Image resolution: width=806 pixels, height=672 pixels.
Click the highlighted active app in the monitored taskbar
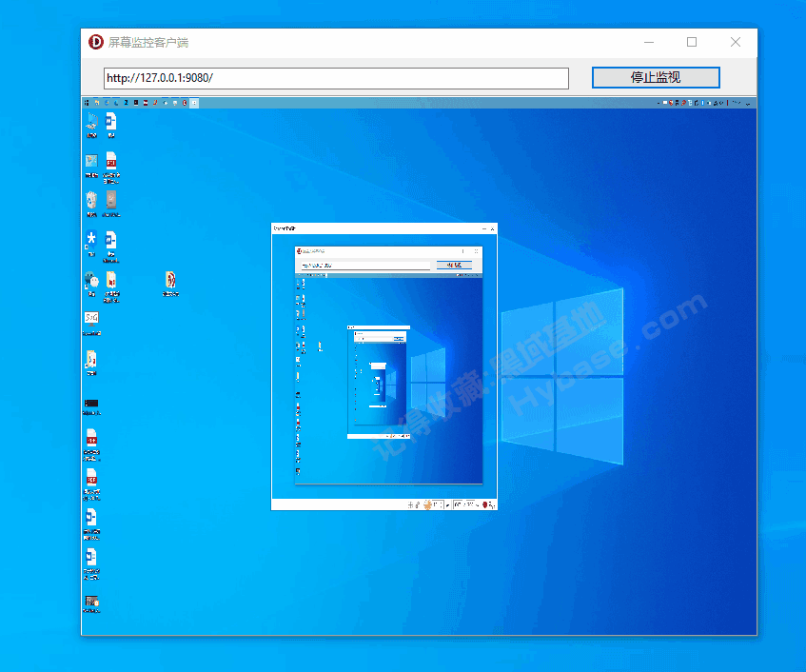[194, 103]
